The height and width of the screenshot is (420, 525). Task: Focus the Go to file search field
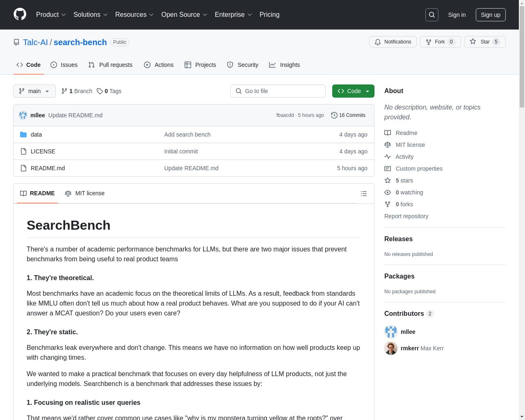click(x=278, y=91)
